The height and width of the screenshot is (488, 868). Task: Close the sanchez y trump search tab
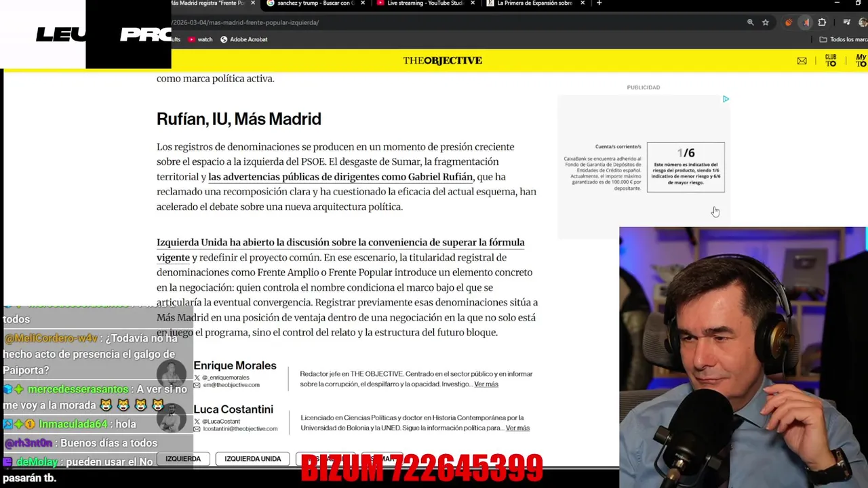click(363, 3)
